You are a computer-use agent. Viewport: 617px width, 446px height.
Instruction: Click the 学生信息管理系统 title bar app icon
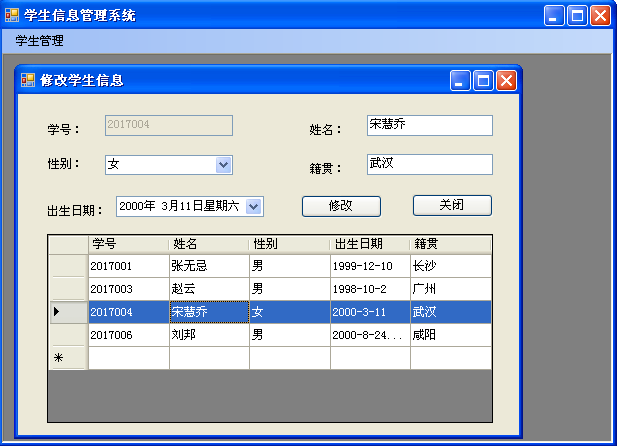click(12, 15)
